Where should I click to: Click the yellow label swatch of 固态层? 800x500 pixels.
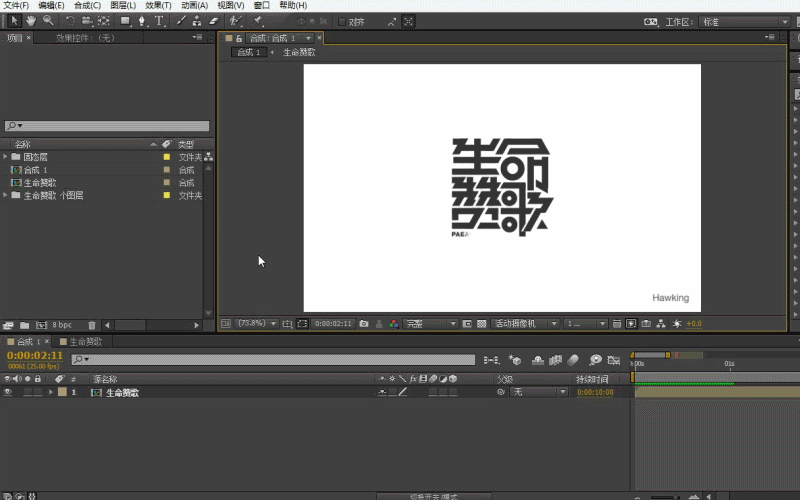(x=167, y=157)
